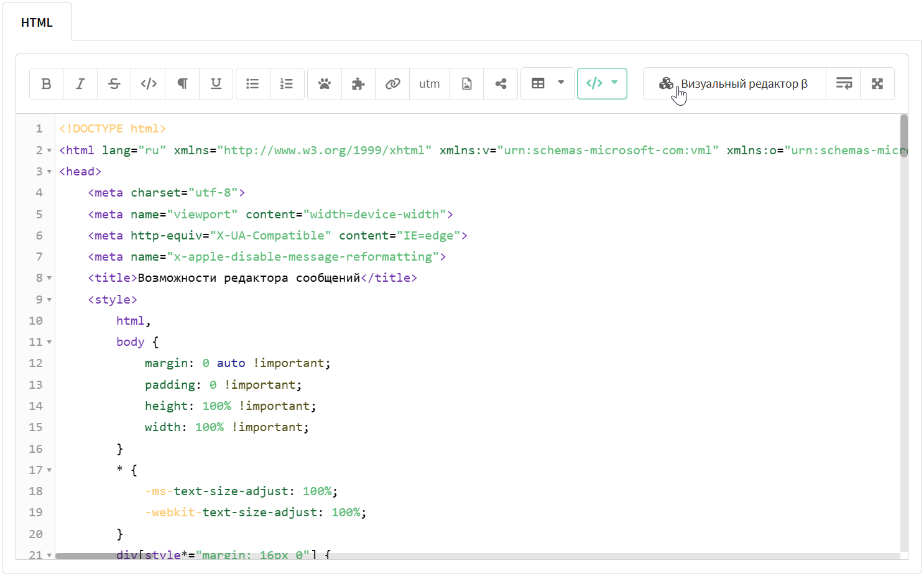Open the green code mode dropdown

[602, 84]
